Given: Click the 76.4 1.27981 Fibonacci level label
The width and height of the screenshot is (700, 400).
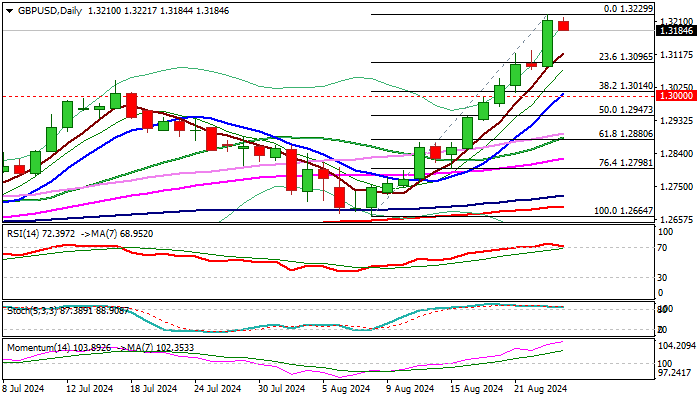Looking at the screenshot, I should point(626,163).
